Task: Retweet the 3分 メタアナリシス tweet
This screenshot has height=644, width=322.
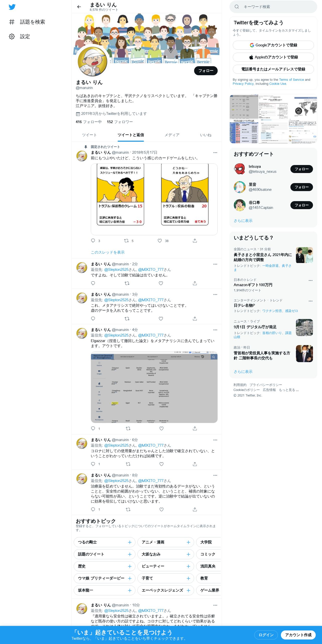Action: pos(127,318)
